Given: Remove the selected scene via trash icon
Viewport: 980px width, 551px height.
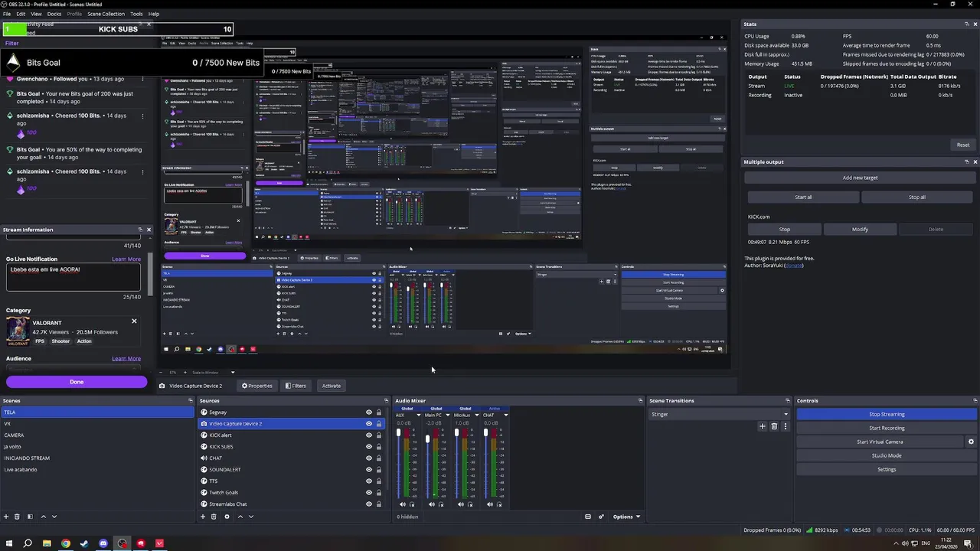Looking at the screenshot, I should tap(17, 517).
